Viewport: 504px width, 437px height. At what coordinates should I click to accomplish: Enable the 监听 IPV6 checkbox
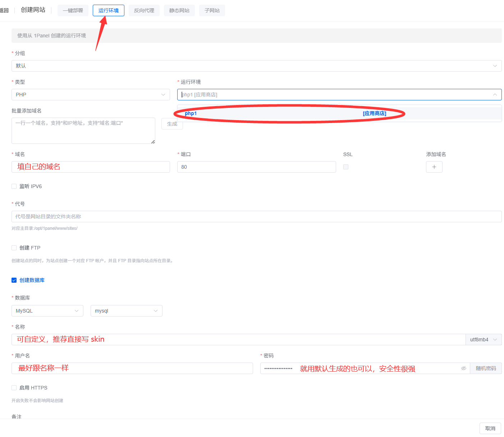click(14, 186)
